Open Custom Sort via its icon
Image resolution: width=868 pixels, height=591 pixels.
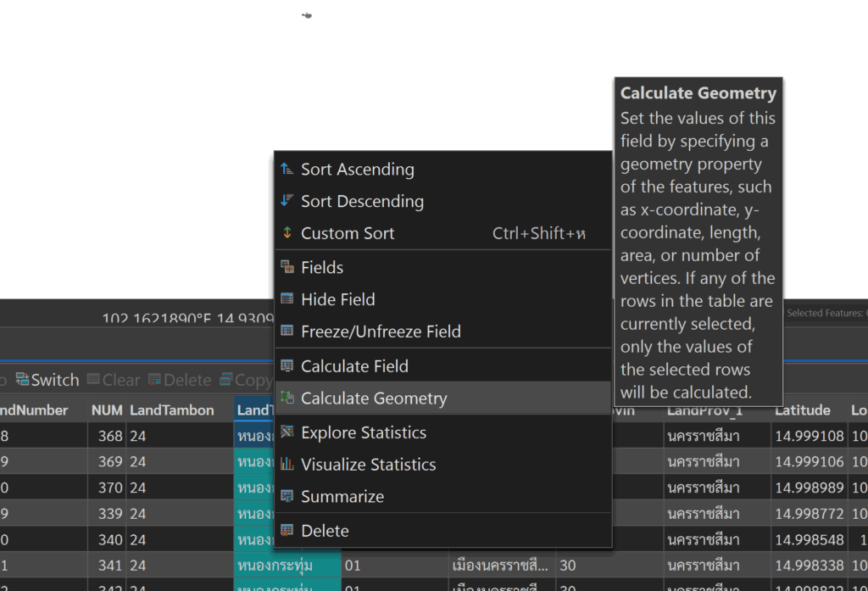coord(287,233)
